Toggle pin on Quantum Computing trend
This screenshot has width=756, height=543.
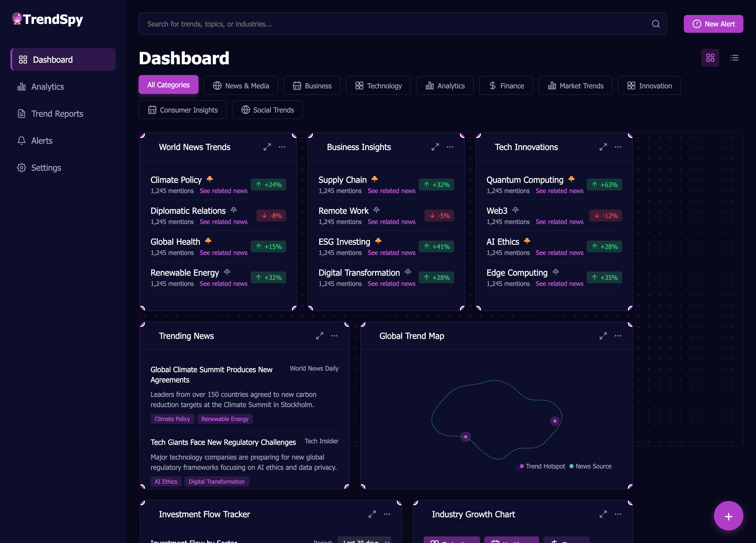tap(571, 179)
